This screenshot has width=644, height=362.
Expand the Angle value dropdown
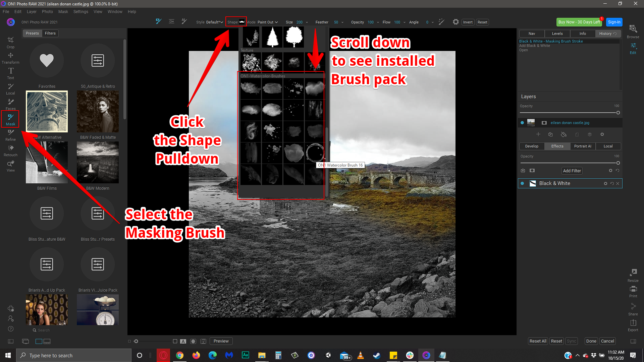[433, 22]
